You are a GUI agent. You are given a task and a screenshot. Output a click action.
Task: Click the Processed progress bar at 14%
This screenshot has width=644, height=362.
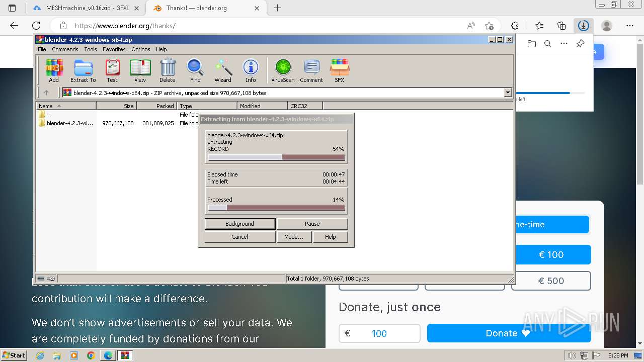click(x=276, y=208)
